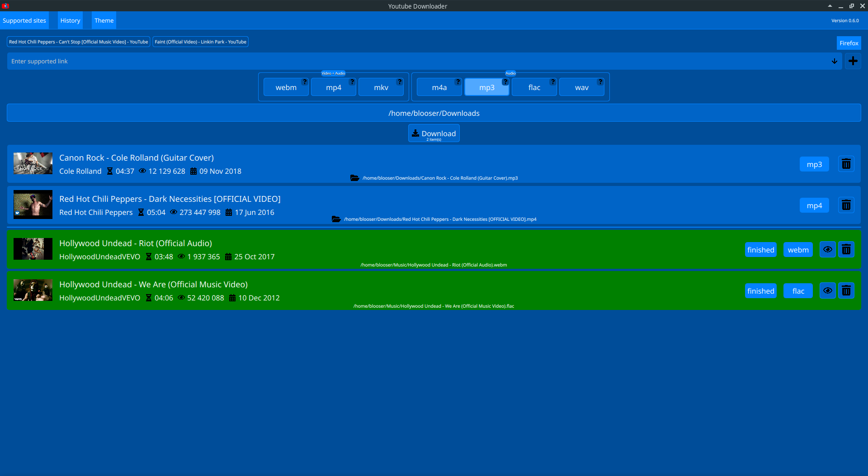Viewport: 868px width, 476px height.
Task: Open the Theme tab
Action: (x=104, y=20)
